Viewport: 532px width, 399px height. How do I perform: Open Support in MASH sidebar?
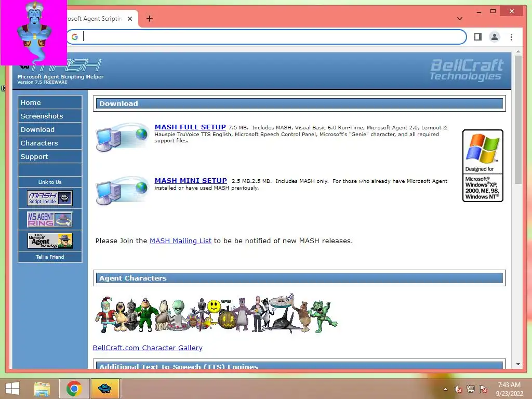(x=50, y=157)
